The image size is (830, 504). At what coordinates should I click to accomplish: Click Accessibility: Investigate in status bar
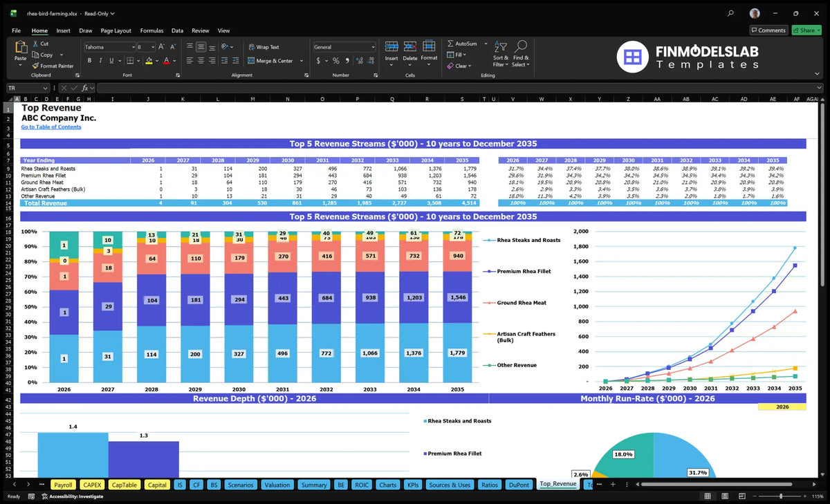72,496
